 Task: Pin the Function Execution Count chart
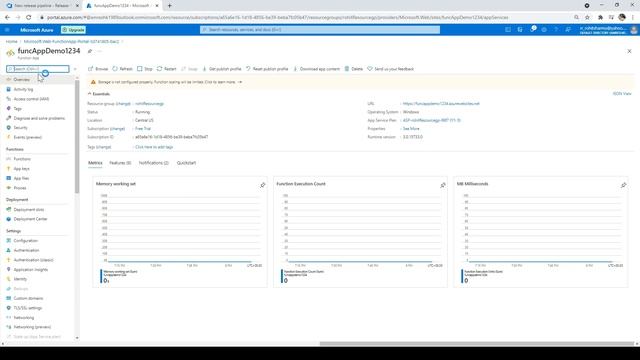click(x=443, y=185)
